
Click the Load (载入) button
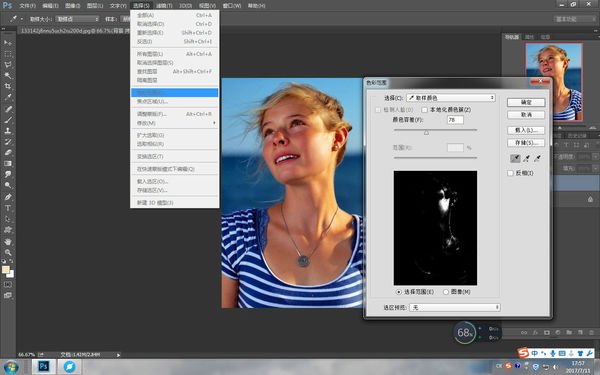(526, 130)
